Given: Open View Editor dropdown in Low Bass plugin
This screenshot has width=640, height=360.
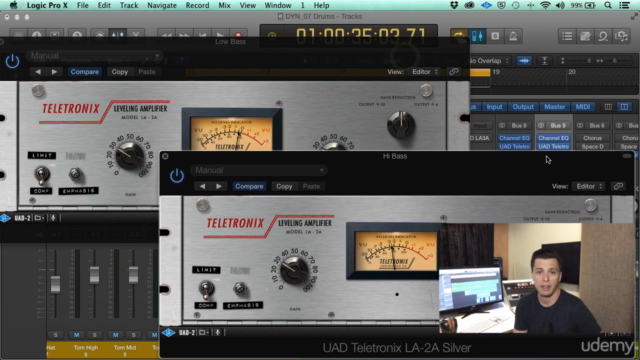Looking at the screenshot, I should pos(424,72).
